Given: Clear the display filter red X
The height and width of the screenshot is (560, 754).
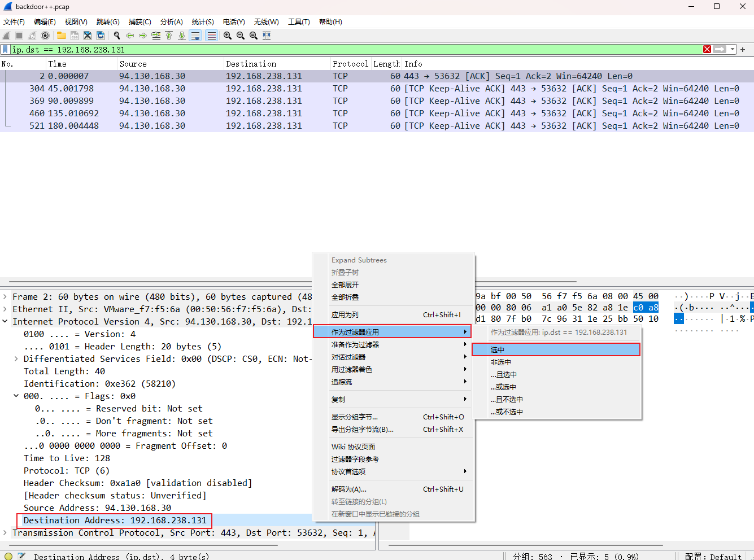Looking at the screenshot, I should tap(707, 49).
